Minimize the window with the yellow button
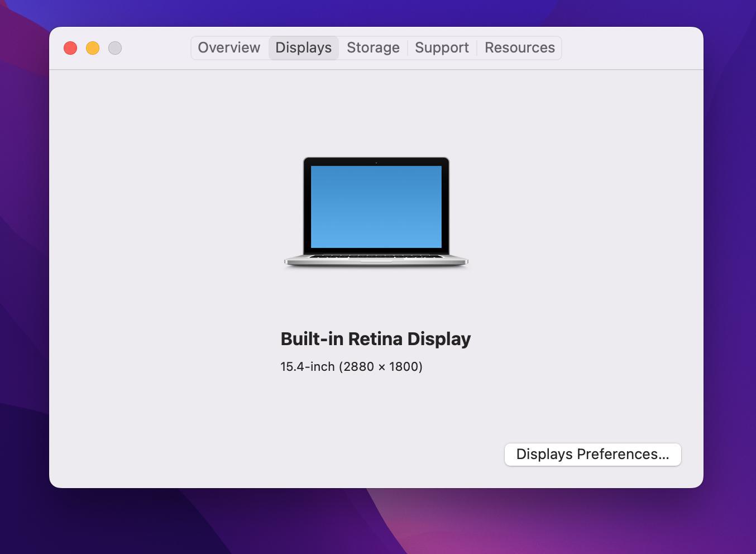756x554 pixels. click(x=93, y=48)
